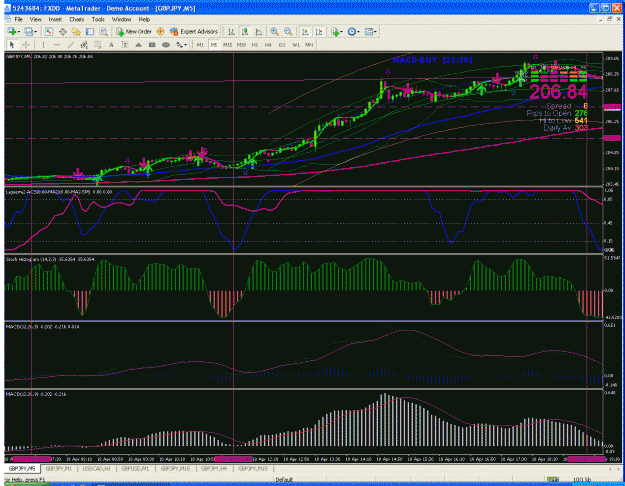Choose the Text Label tool
Viewport: 625px width, 486px height.
pos(125,45)
